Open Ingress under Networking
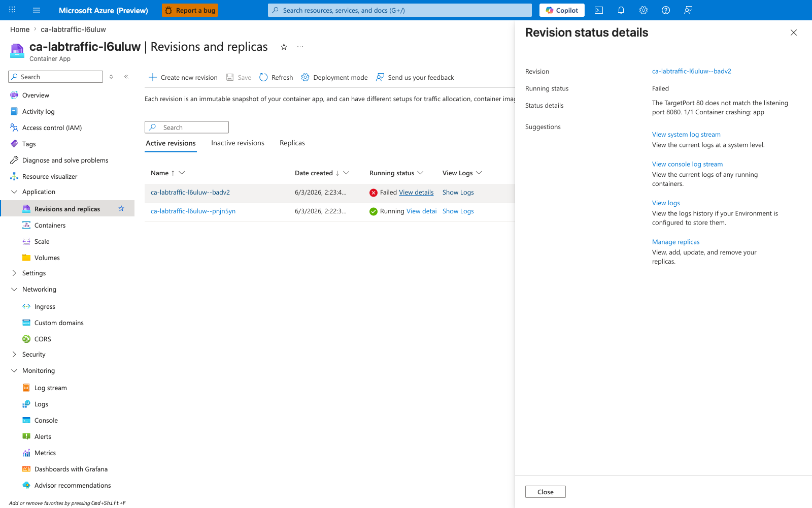 point(45,306)
